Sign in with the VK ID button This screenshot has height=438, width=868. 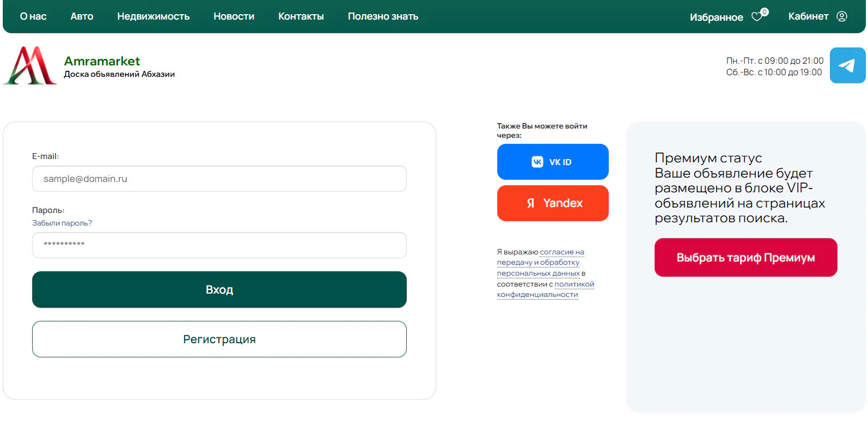click(x=553, y=162)
